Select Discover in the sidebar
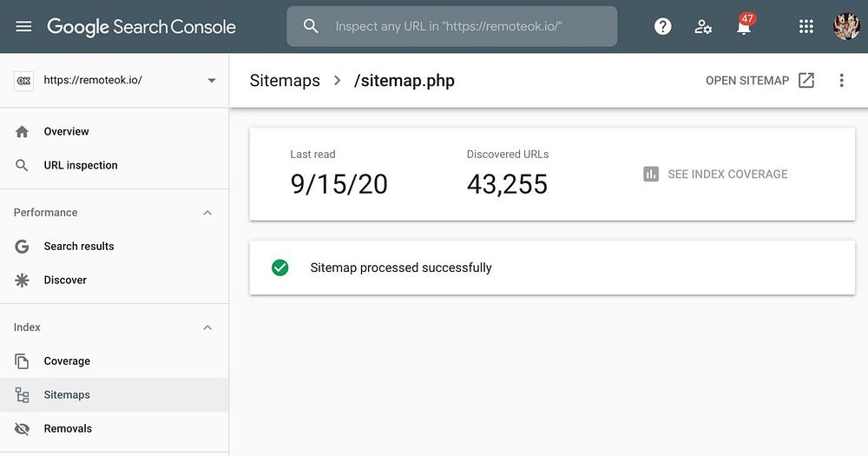Viewport: 868px width, 456px height. click(65, 281)
